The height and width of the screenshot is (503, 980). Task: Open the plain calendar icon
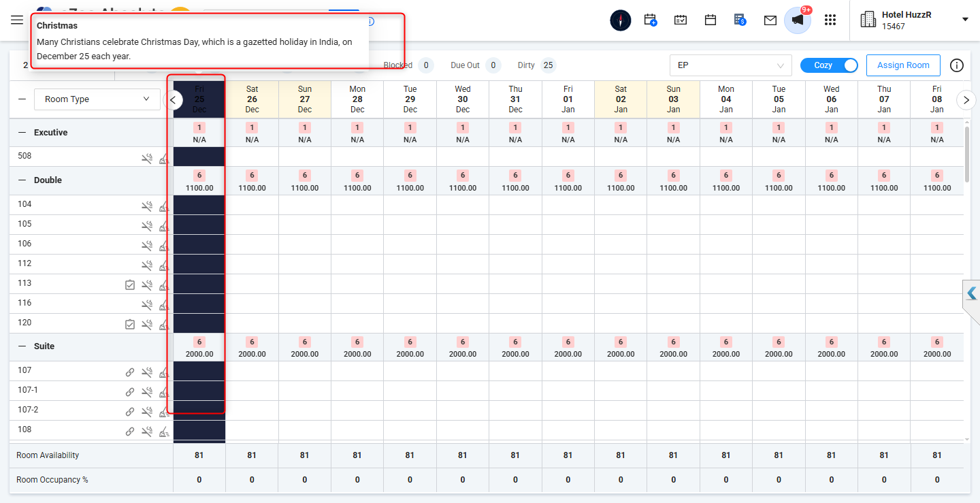(x=710, y=20)
